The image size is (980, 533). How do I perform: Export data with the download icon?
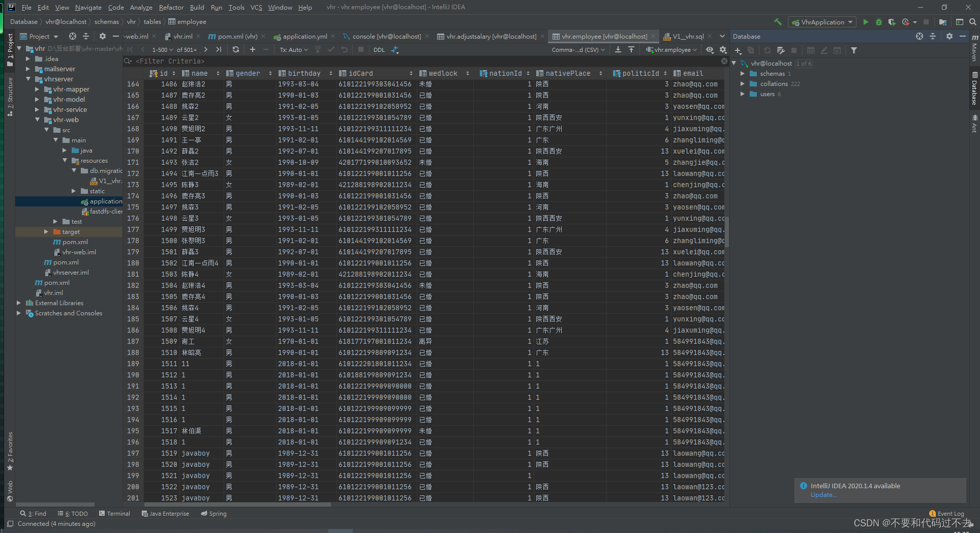click(x=618, y=49)
